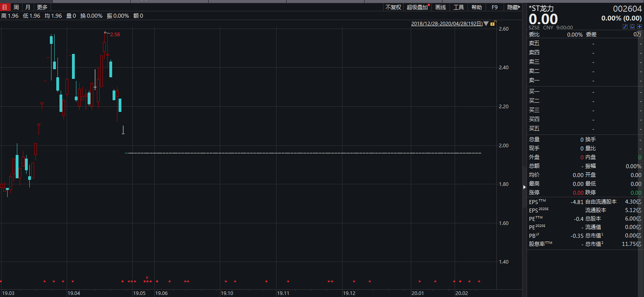Open the 帮助 help menu

477,7
